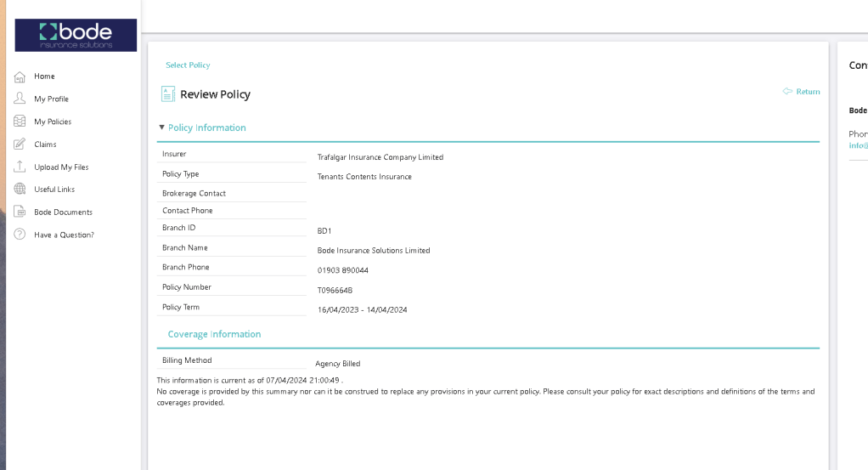Click the bode insurance solutions logo
This screenshot has height=470, width=868.
[x=76, y=35]
